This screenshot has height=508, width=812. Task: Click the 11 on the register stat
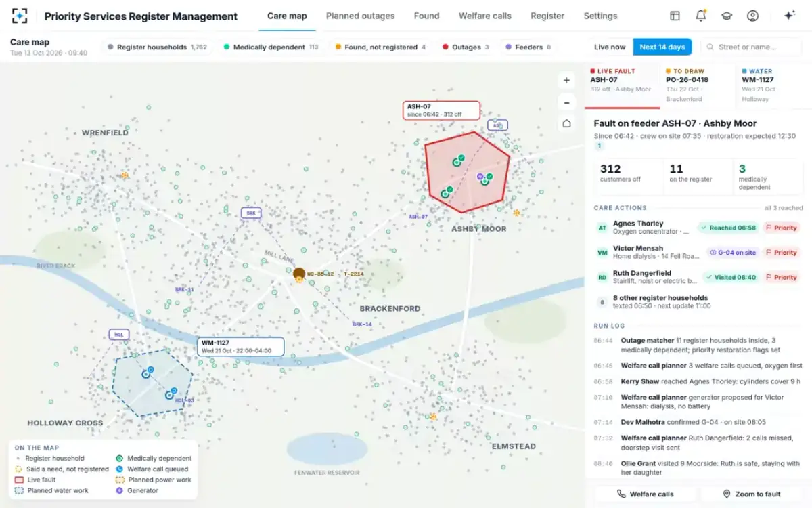(x=698, y=177)
